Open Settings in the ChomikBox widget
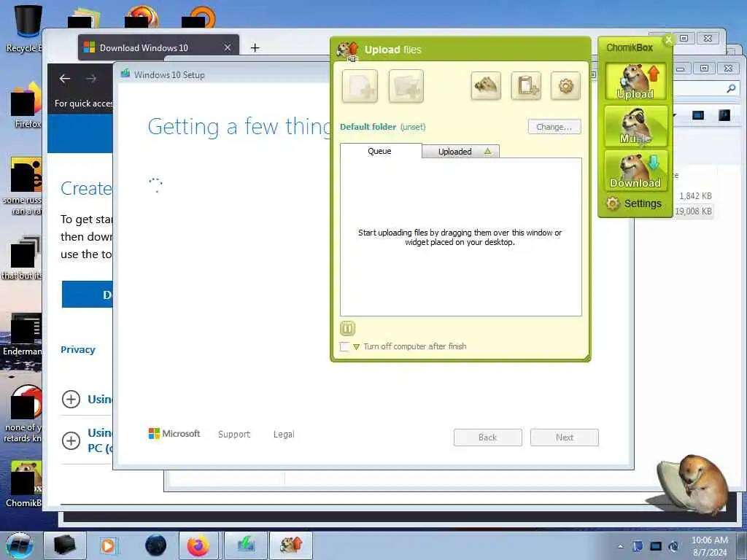The height and width of the screenshot is (560, 747). (634, 204)
